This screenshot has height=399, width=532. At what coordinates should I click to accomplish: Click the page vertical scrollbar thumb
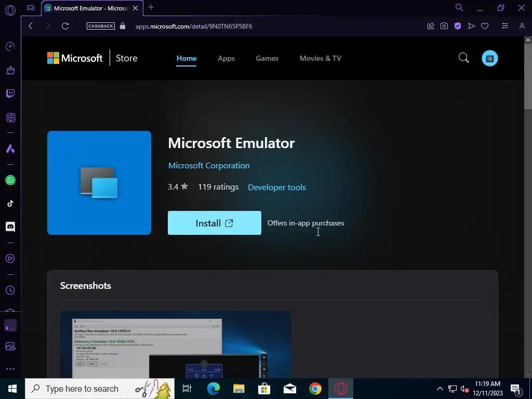pos(528,76)
